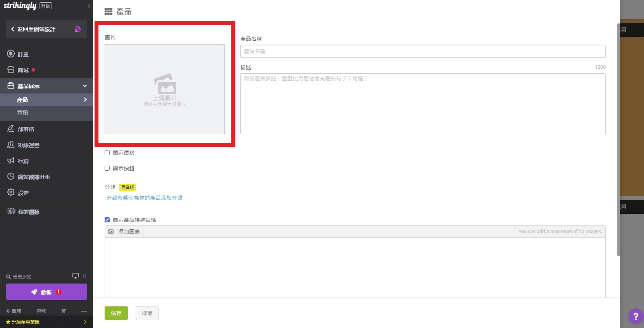
Task: Enable the 顯示價格 checkbox
Action: pos(107,153)
